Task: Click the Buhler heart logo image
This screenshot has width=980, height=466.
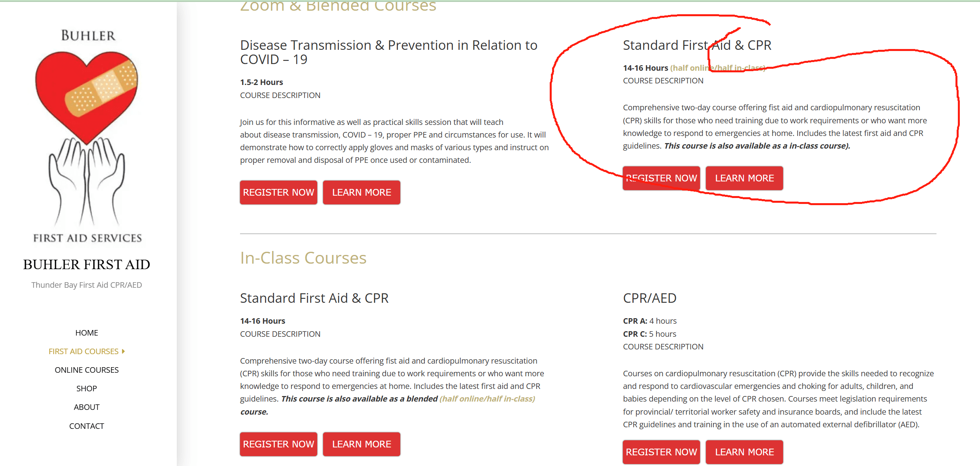Action: click(x=87, y=136)
